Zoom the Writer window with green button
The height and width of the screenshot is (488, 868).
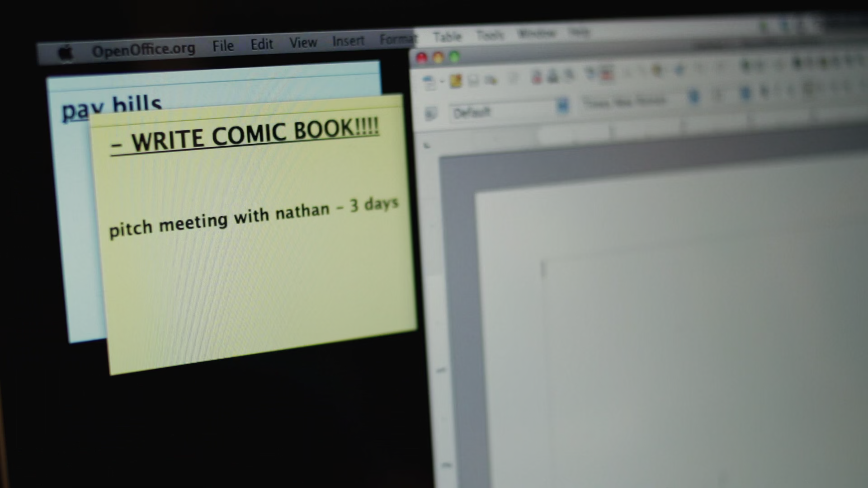coord(455,57)
